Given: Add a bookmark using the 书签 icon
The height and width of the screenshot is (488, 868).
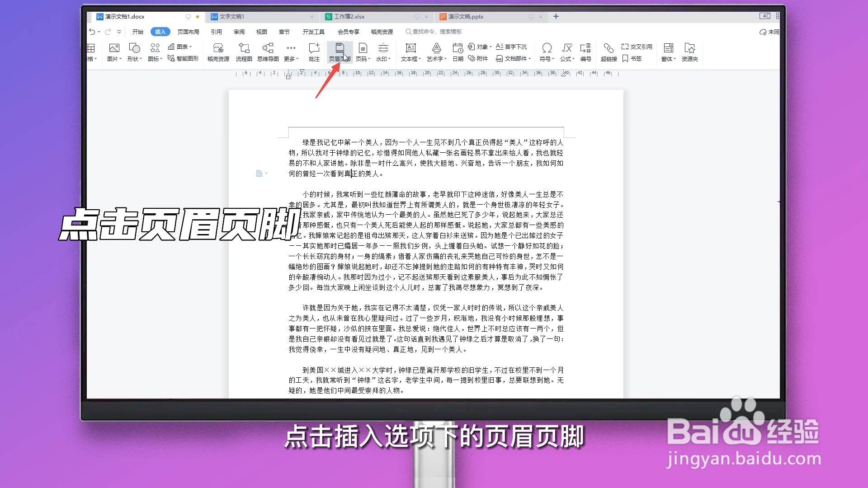Looking at the screenshot, I should click(x=632, y=58).
